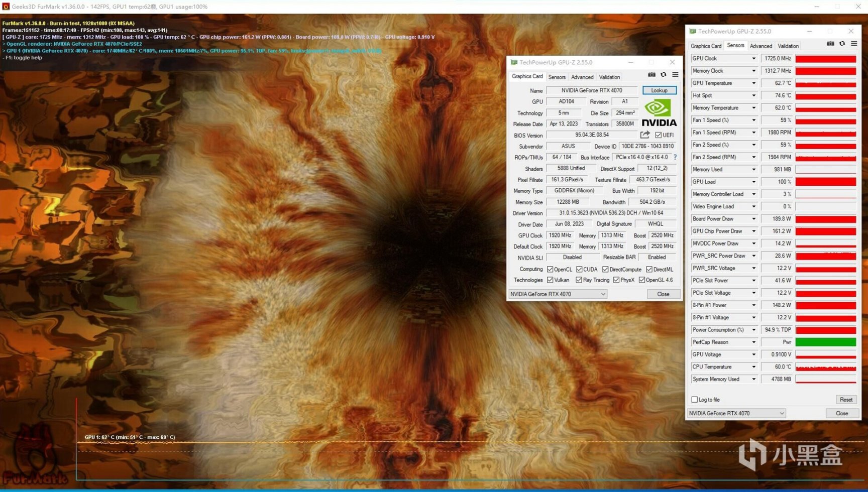The height and width of the screenshot is (492, 868).
Task: Toggle the DirectCompute checkbox
Action: [605, 270]
